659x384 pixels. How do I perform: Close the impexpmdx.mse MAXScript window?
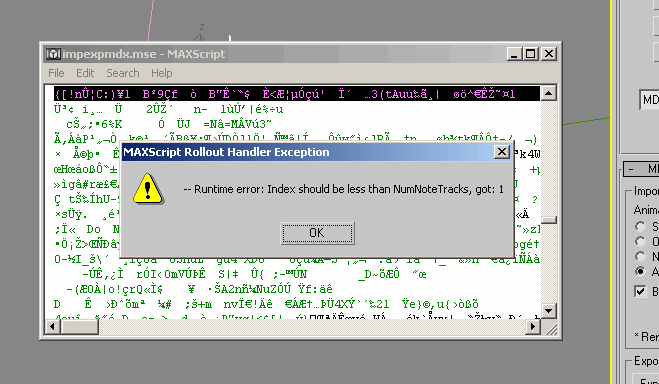(x=549, y=54)
